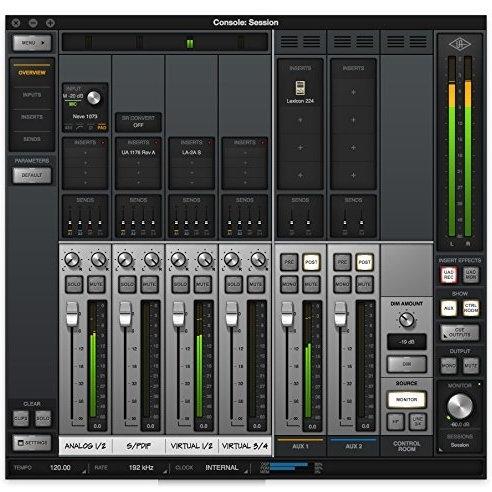Toggle POST on AUX 2

click(x=364, y=262)
